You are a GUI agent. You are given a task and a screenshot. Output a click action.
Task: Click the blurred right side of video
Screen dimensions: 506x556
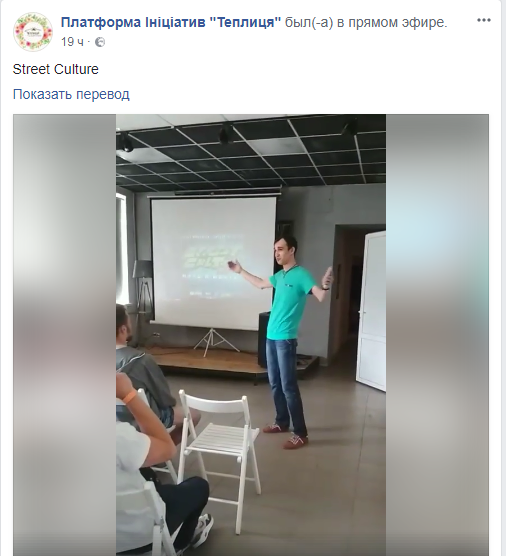437,335
